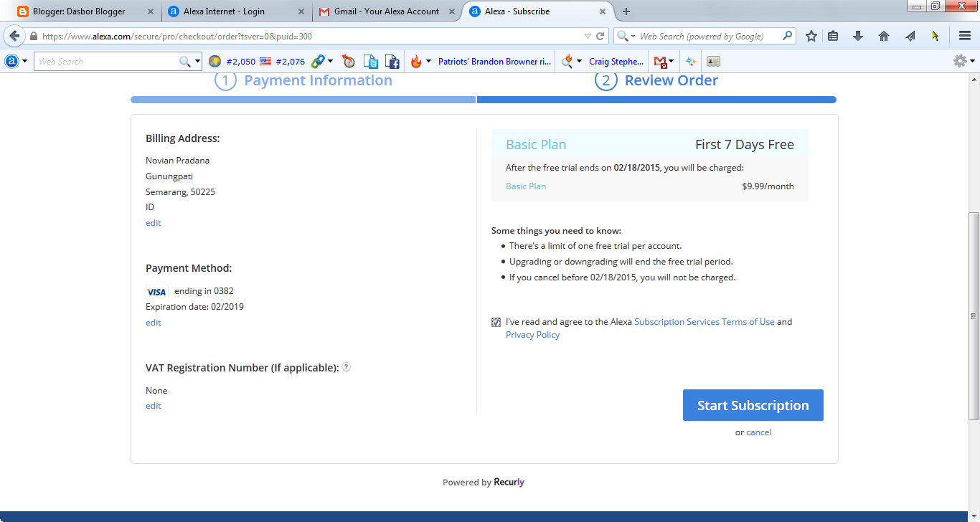Share page via the Twitter icon
Image resolution: width=980 pixels, height=522 pixels.
point(370,62)
